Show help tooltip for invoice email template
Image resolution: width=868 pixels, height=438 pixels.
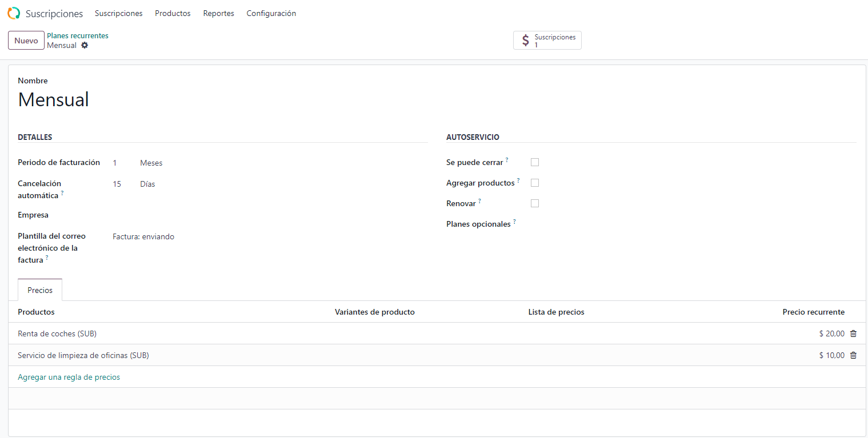tap(47, 258)
